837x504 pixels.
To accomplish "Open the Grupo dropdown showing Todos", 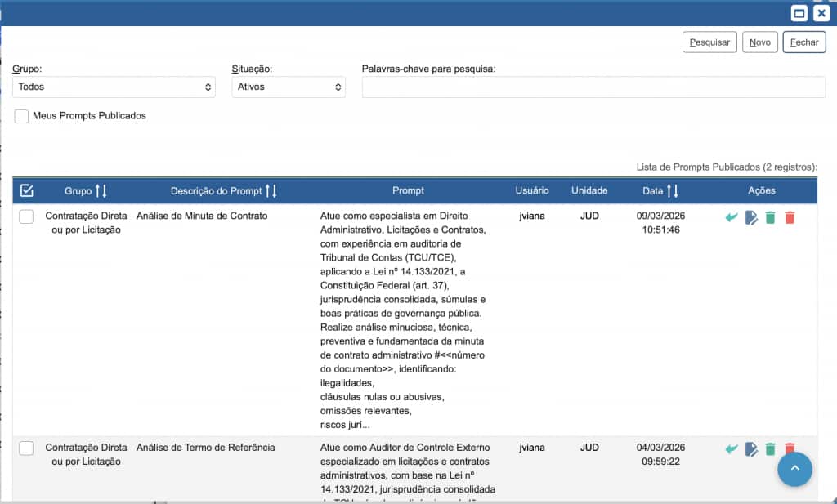I will pyautogui.click(x=114, y=87).
